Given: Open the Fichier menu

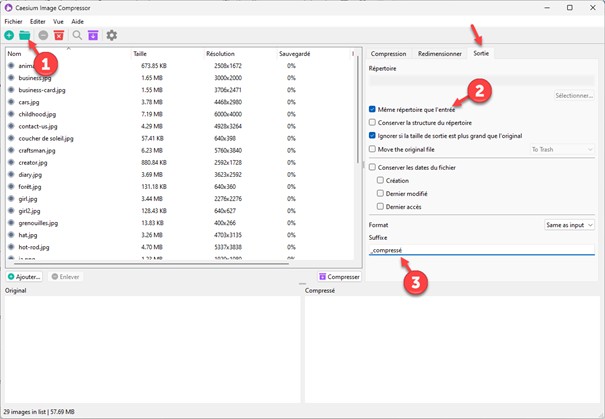Looking at the screenshot, I should tap(14, 22).
